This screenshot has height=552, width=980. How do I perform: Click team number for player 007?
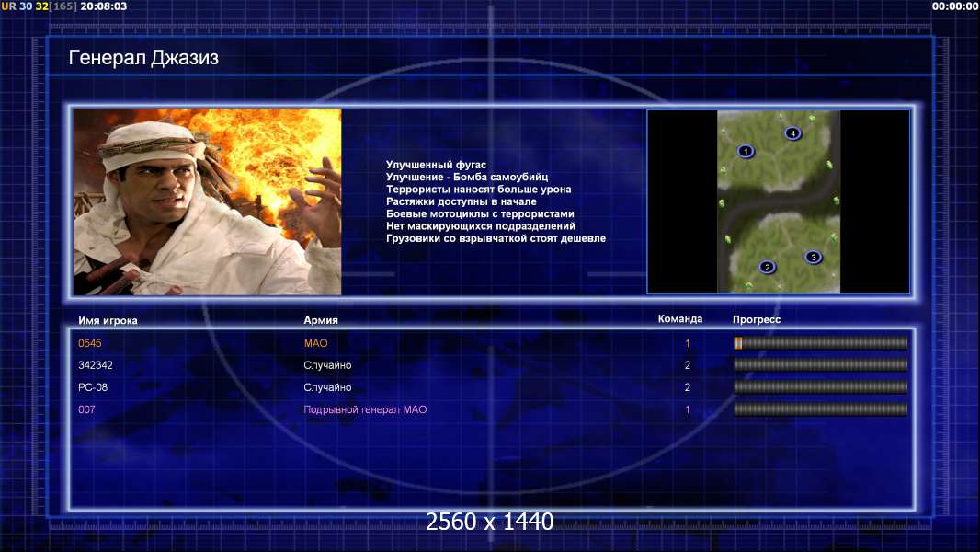(688, 409)
